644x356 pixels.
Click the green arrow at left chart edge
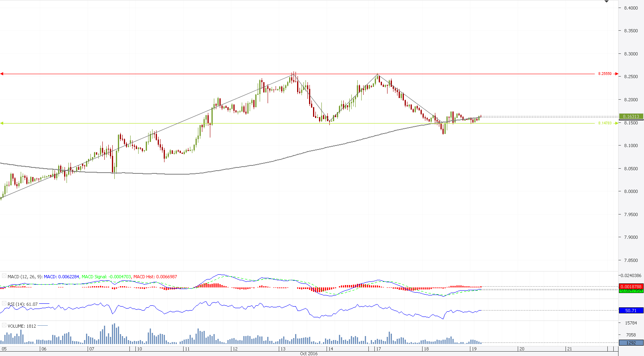[x=2, y=123]
